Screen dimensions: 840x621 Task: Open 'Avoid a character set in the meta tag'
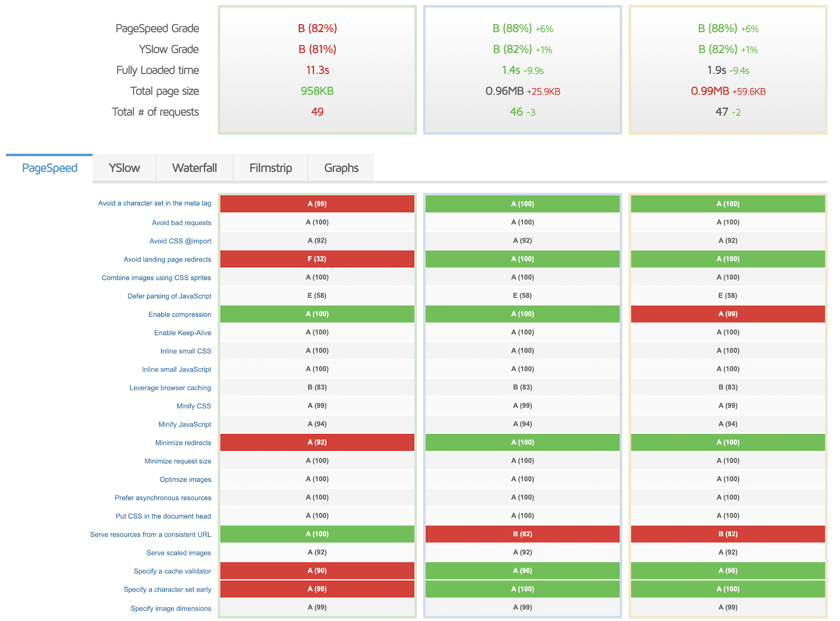[154, 203]
